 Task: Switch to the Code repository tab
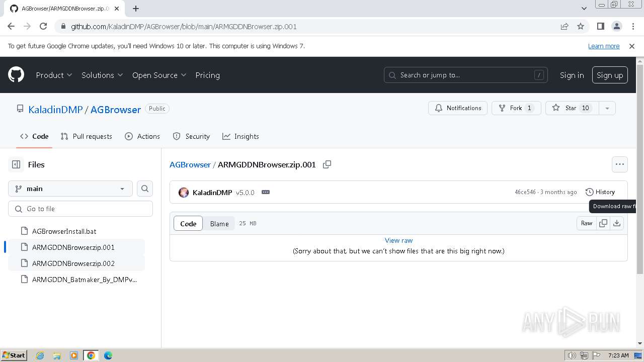34,136
